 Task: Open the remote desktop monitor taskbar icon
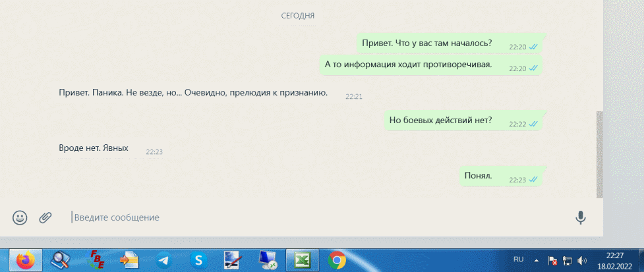(x=268, y=261)
